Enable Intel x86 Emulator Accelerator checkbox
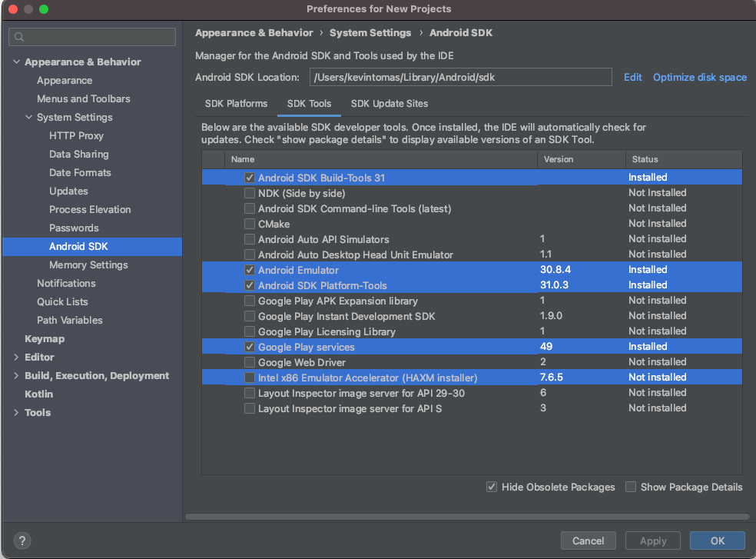The height and width of the screenshot is (559, 756). (249, 378)
